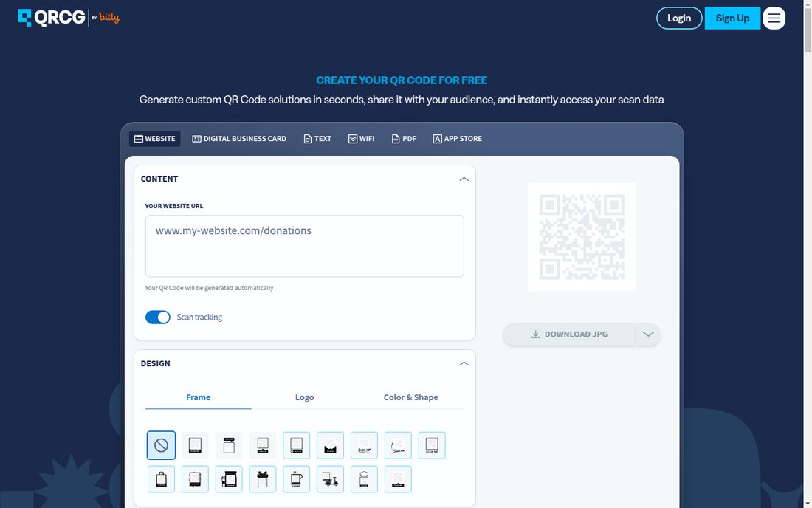Open the hamburger menu

pyautogui.click(x=774, y=18)
